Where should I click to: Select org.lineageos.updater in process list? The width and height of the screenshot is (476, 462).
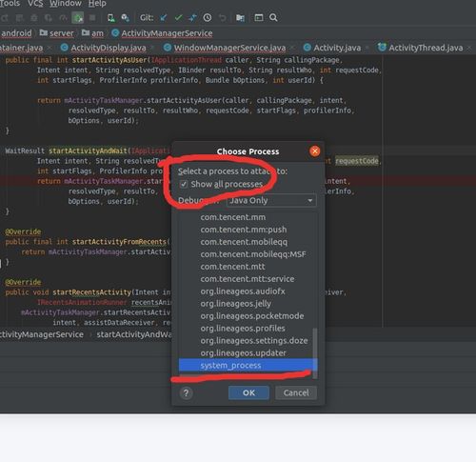tap(243, 353)
